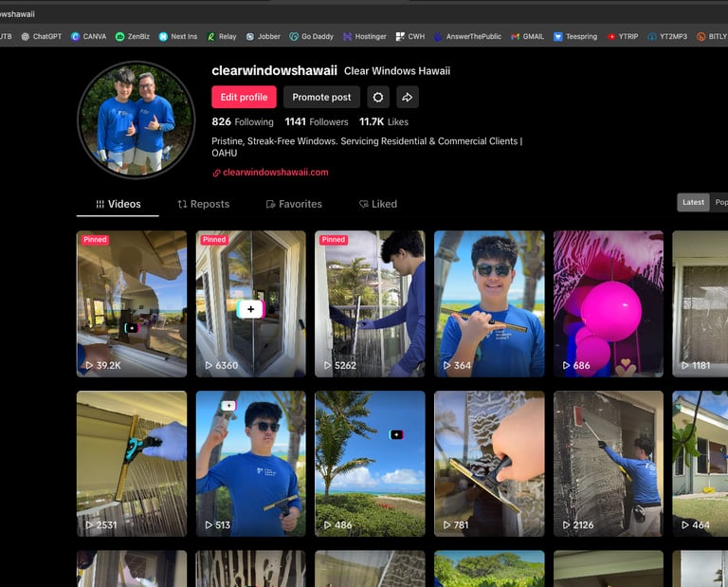Image resolution: width=728 pixels, height=587 pixels.
Task: Sort videos by Latest
Action: (x=693, y=203)
